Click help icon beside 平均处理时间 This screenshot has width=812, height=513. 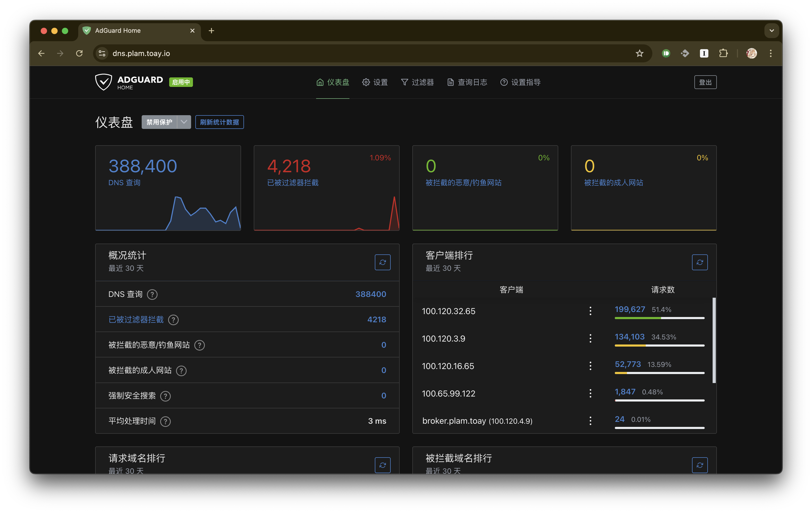click(x=165, y=421)
